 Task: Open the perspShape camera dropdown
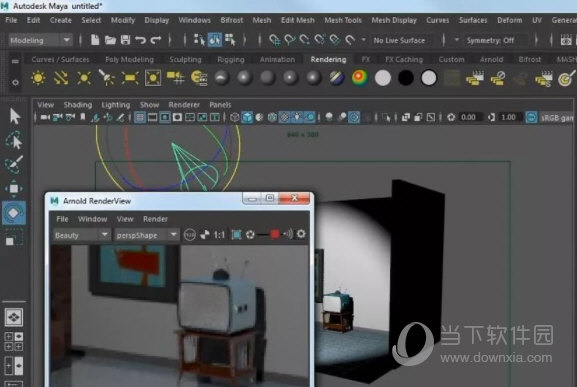(x=146, y=235)
